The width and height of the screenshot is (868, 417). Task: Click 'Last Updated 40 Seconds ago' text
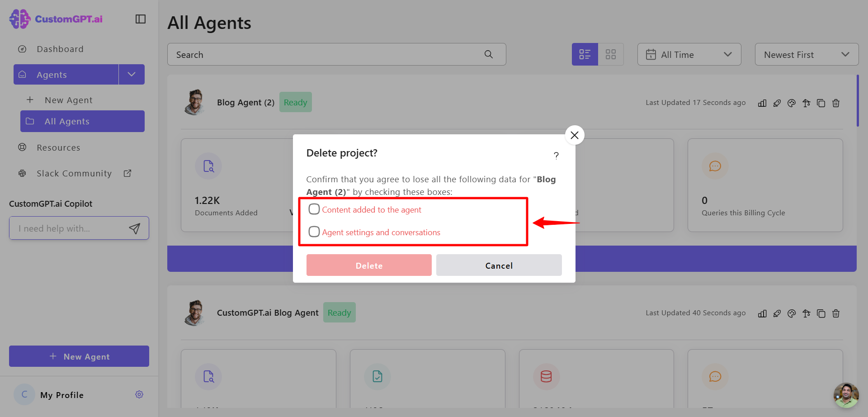pos(696,313)
